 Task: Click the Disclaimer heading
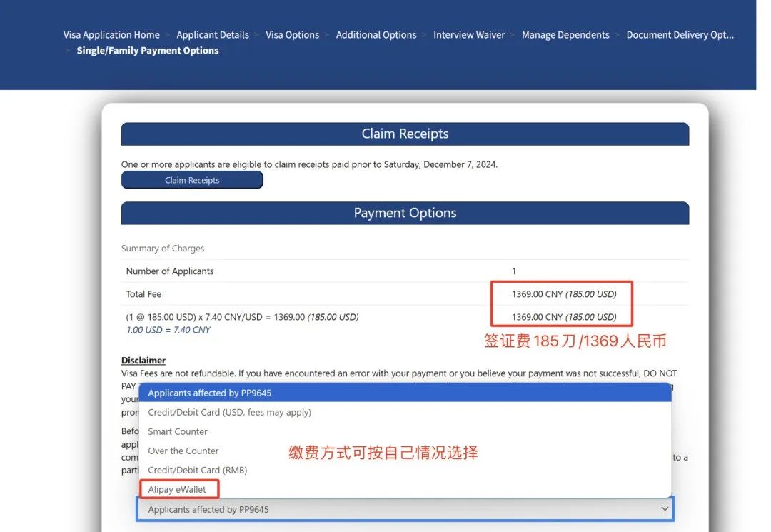point(143,361)
